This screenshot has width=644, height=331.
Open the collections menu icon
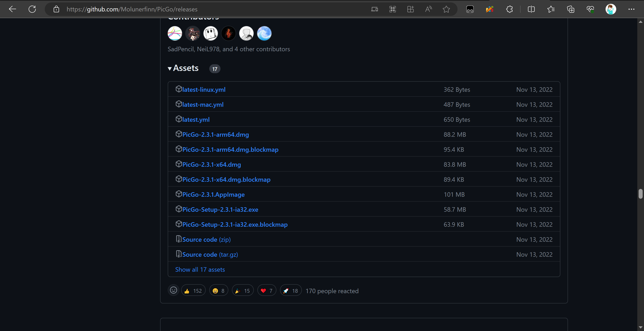(x=570, y=9)
